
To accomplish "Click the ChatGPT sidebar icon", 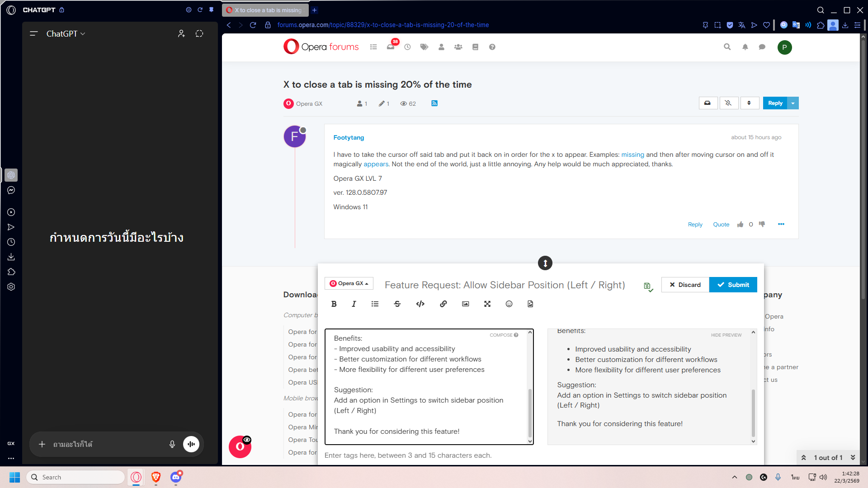I will (11, 175).
